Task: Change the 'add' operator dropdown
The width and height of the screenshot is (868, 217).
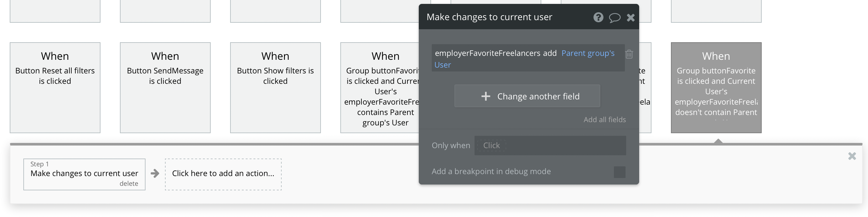Action: click(x=550, y=53)
